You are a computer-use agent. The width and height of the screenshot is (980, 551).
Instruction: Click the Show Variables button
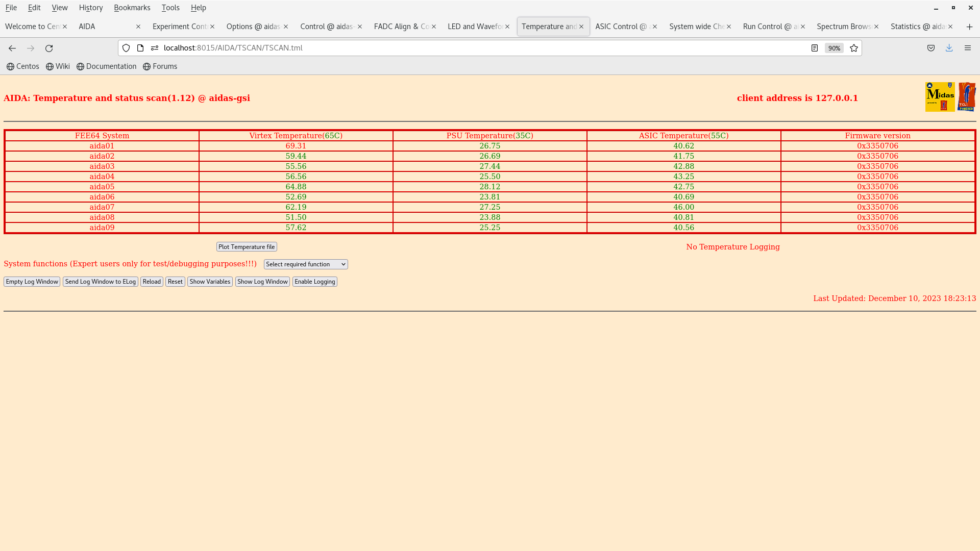[209, 281]
